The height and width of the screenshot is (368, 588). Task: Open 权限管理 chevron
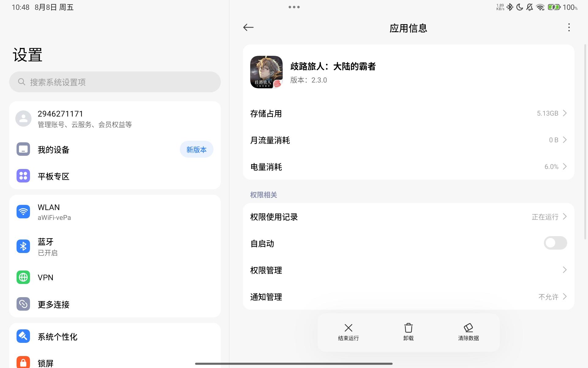click(x=564, y=270)
